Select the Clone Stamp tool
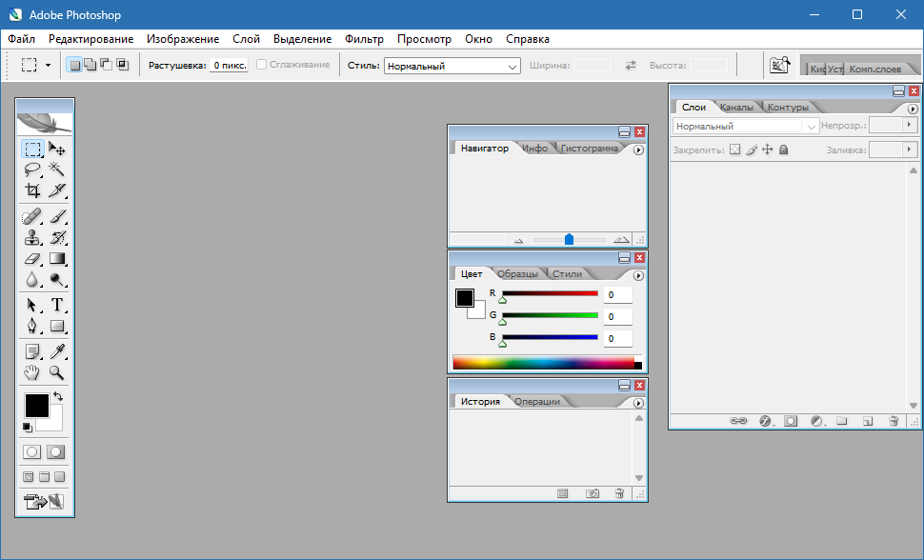This screenshot has width=924, height=560. click(x=32, y=237)
